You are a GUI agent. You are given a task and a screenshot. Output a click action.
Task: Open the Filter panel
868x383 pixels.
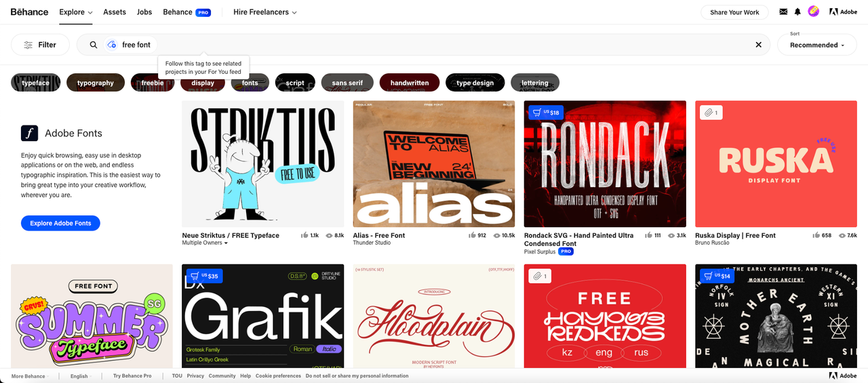pyautogui.click(x=40, y=45)
